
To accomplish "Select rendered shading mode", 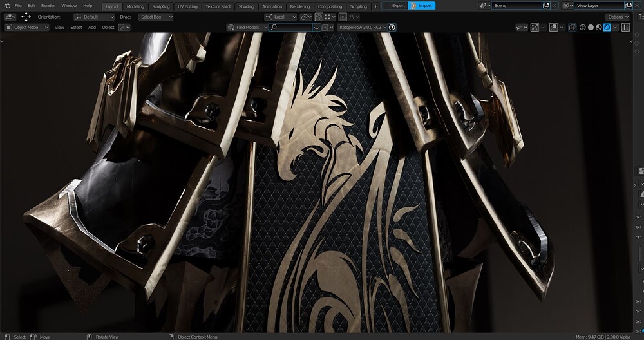I will point(607,28).
